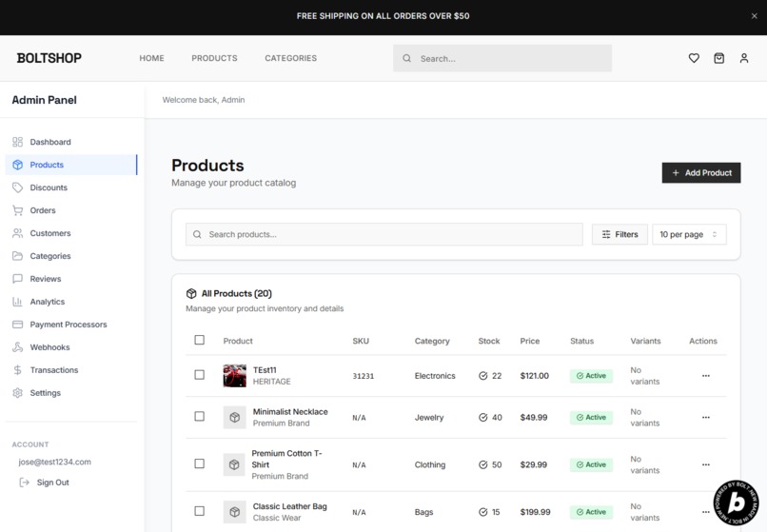This screenshot has width=767, height=532.
Task: Click the magnifier icon in top search bar
Action: coord(407,58)
